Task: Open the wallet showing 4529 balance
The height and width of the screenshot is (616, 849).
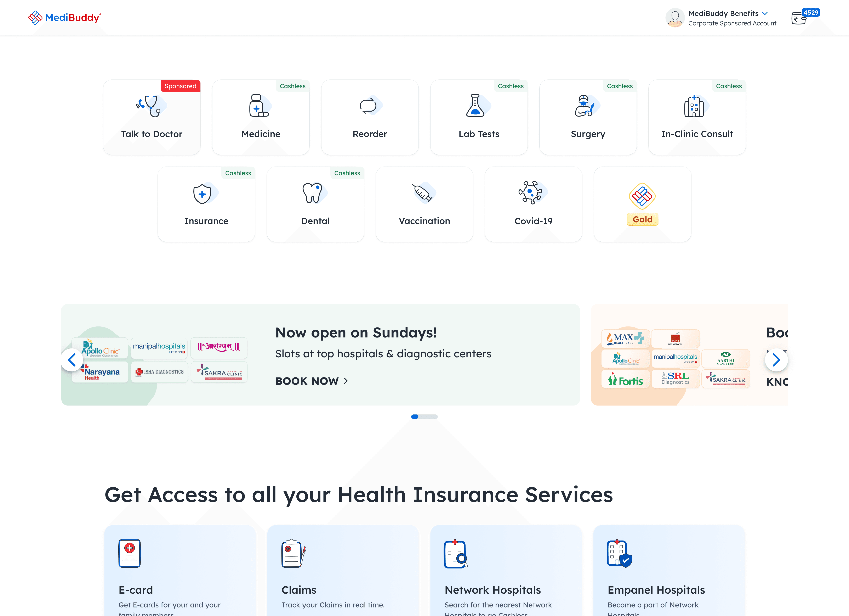Action: [800, 18]
